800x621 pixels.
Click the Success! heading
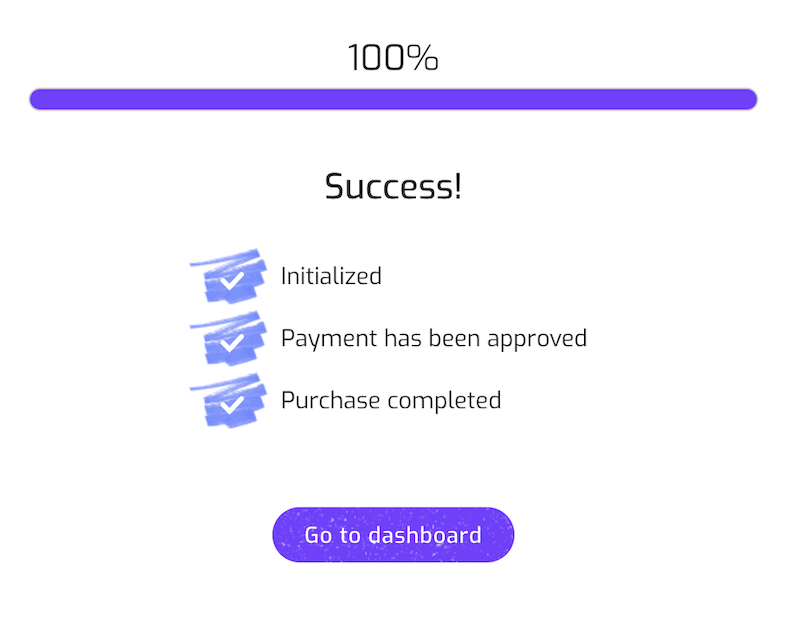click(x=393, y=186)
